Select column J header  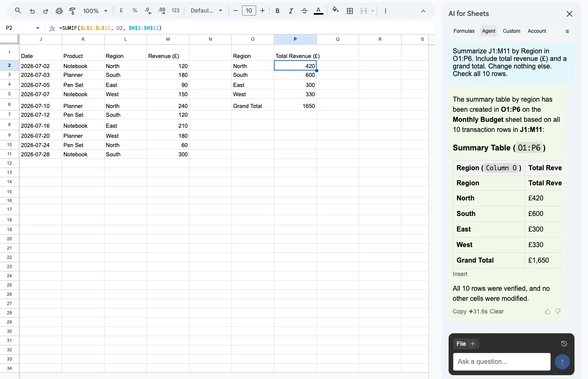(x=41, y=39)
